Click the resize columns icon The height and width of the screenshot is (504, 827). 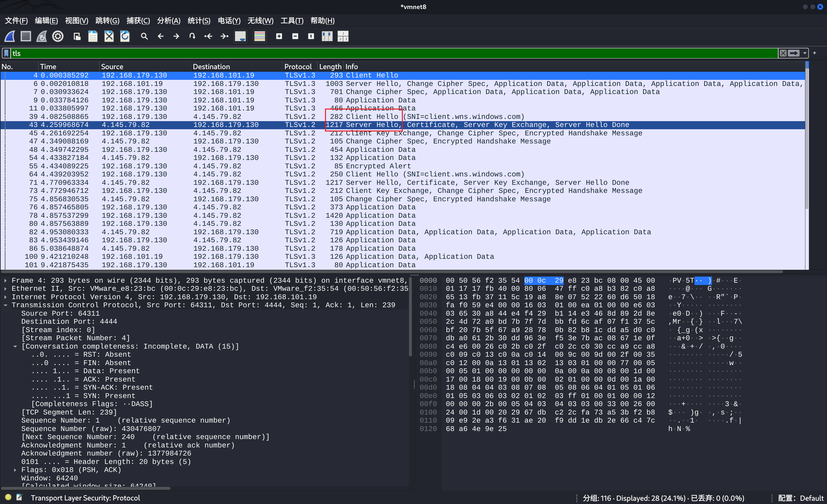327,36
